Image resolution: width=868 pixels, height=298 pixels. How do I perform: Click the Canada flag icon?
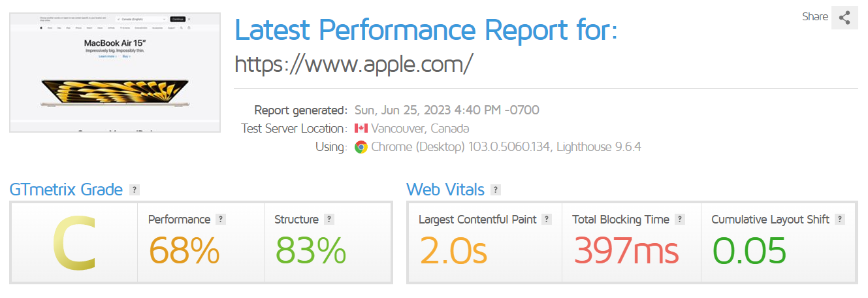click(361, 129)
